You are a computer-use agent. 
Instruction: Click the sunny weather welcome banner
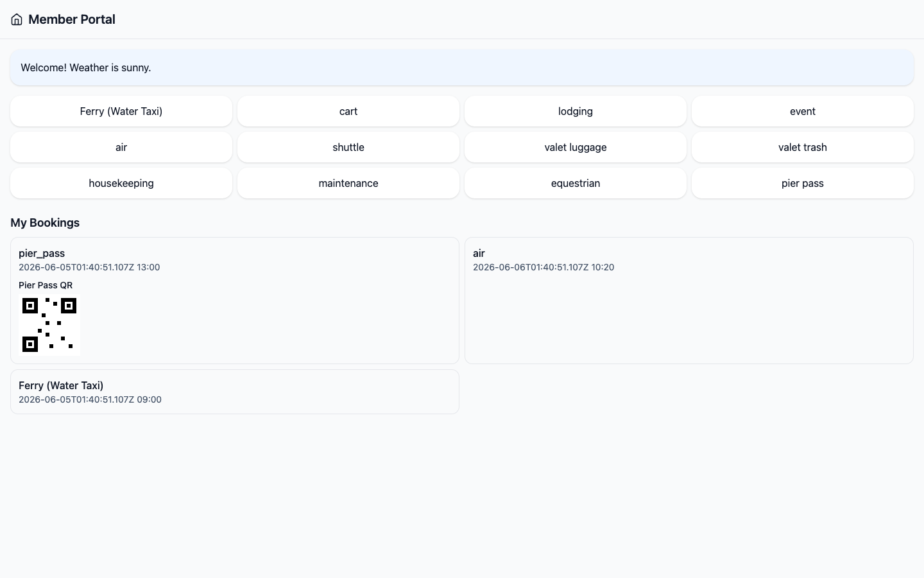coord(462,67)
